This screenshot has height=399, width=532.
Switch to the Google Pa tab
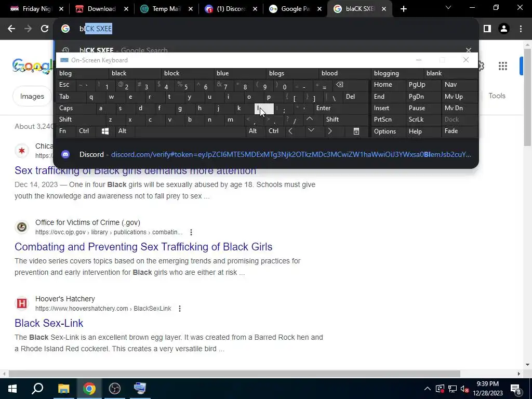point(294,9)
